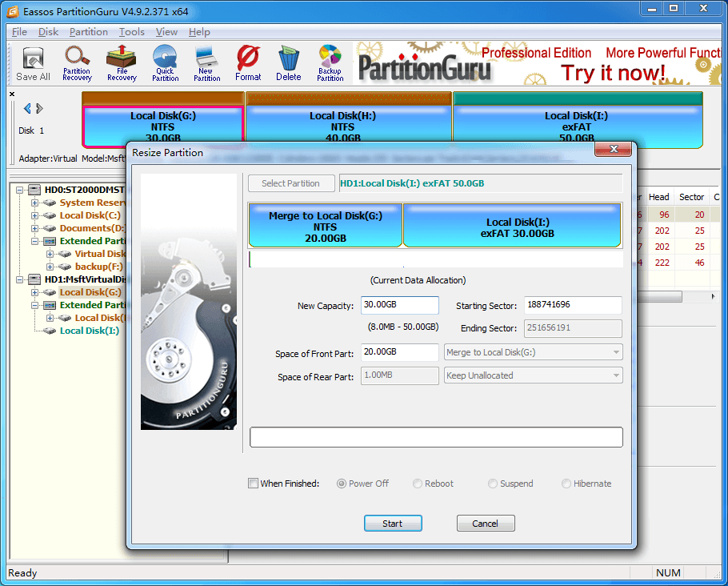
Task: Click the Cancel button
Action: pos(485,524)
